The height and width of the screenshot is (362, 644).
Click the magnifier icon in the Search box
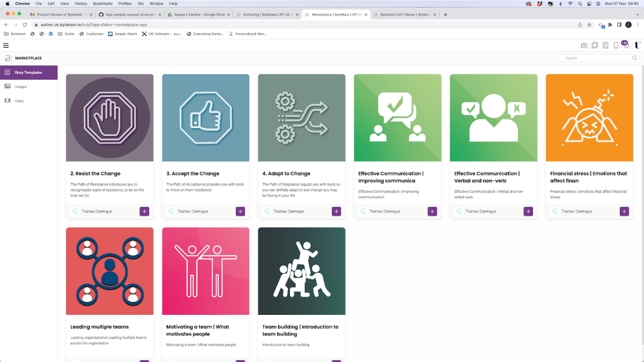pyautogui.click(x=635, y=58)
